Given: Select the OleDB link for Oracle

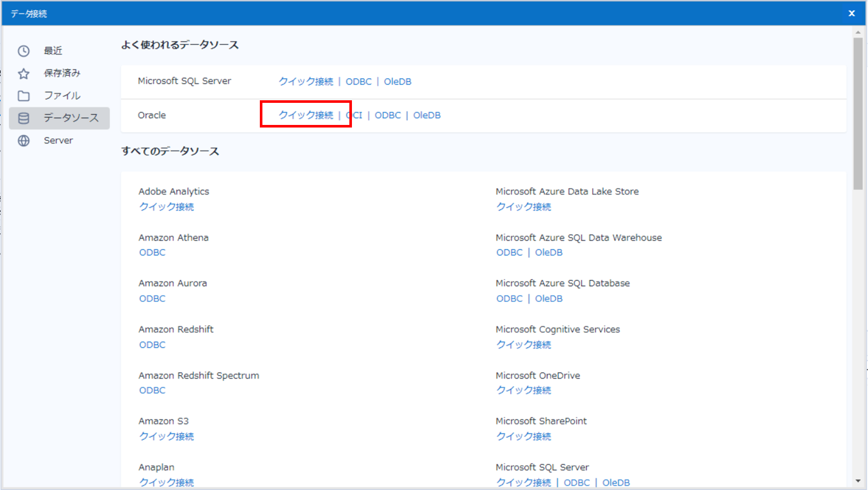Looking at the screenshot, I should [427, 115].
